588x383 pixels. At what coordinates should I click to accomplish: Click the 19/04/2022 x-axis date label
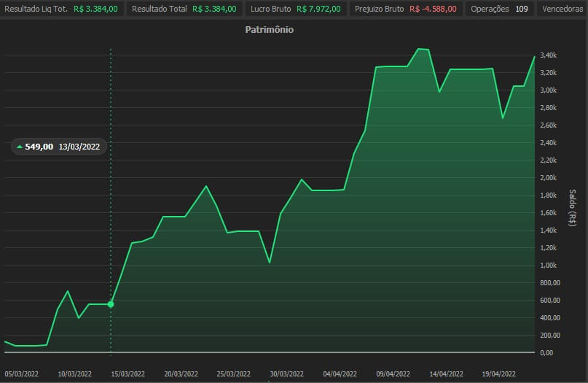[499, 374]
